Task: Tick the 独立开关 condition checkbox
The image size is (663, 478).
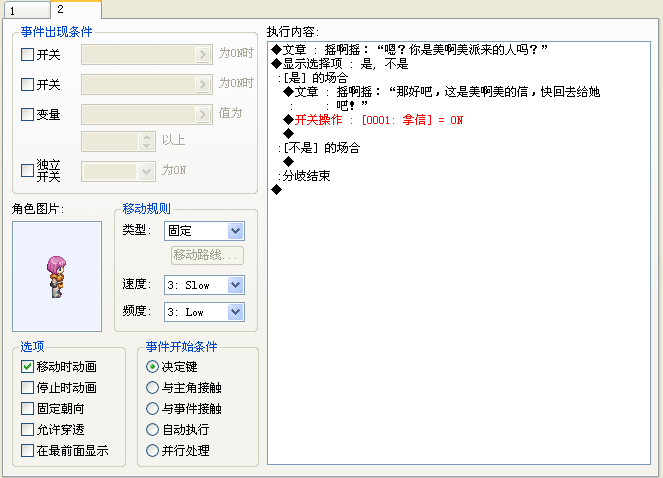Action: (27, 170)
